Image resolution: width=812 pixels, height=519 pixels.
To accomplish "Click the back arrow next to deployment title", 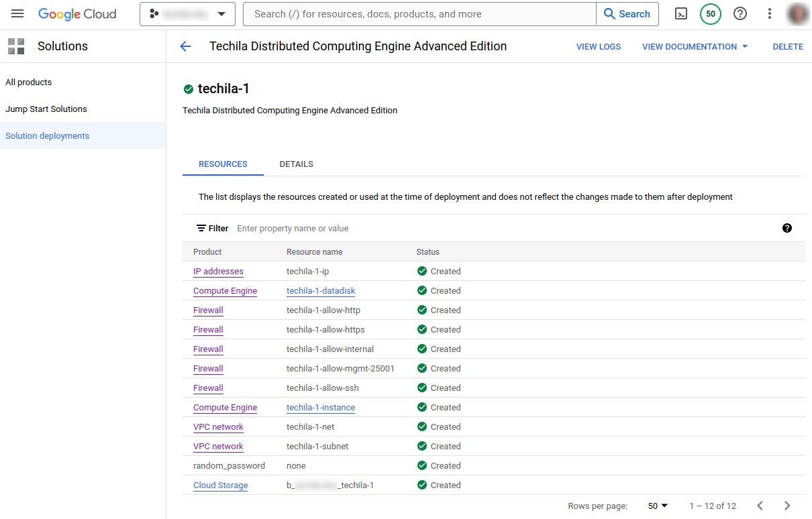I will pyautogui.click(x=185, y=46).
